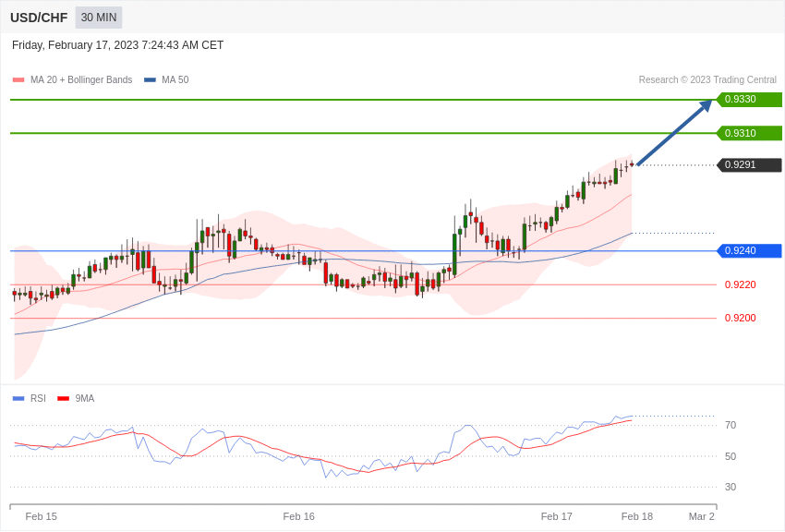785x532 pixels.
Task: Click the Feb 17 date axis label
Action: click(557, 516)
